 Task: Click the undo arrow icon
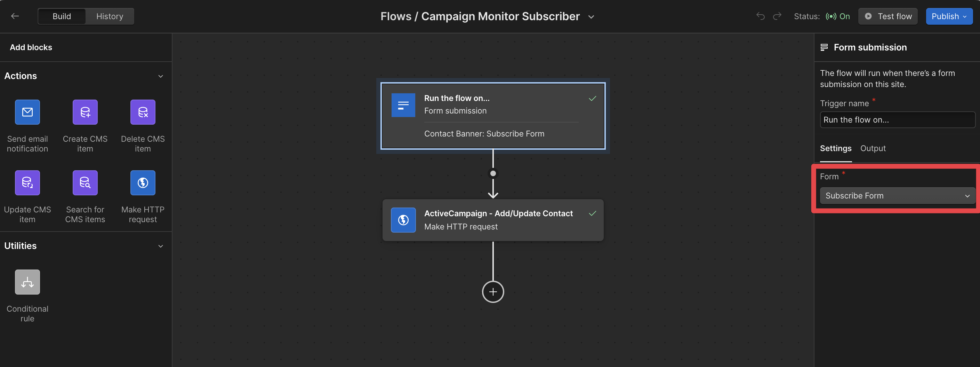pos(761,16)
